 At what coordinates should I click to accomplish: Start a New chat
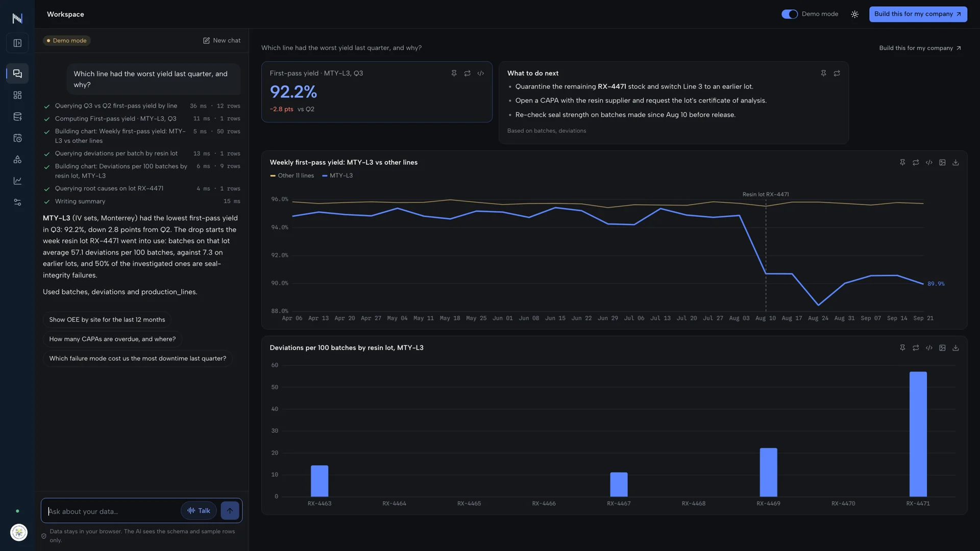click(x=222, y=41)
